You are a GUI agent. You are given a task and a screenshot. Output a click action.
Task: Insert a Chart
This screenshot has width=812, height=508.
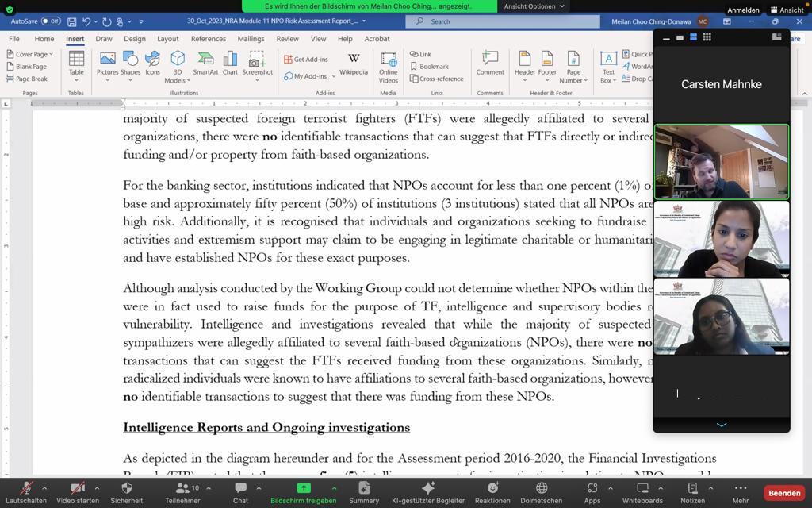(230, 63)
